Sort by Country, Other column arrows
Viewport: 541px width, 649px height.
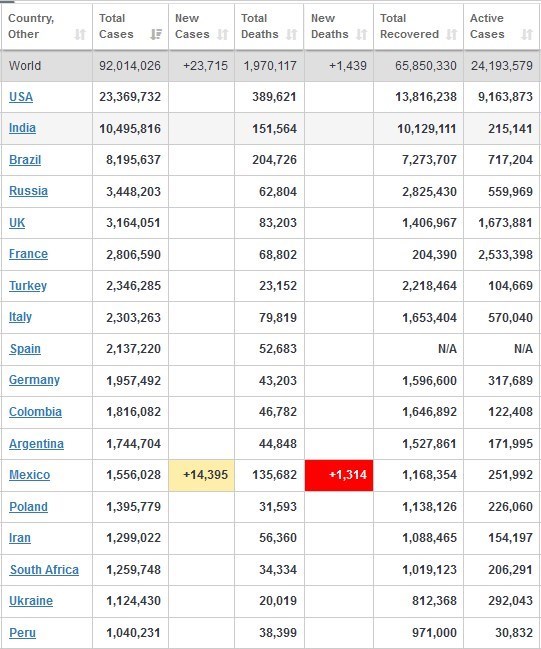[x=80, y=34]
